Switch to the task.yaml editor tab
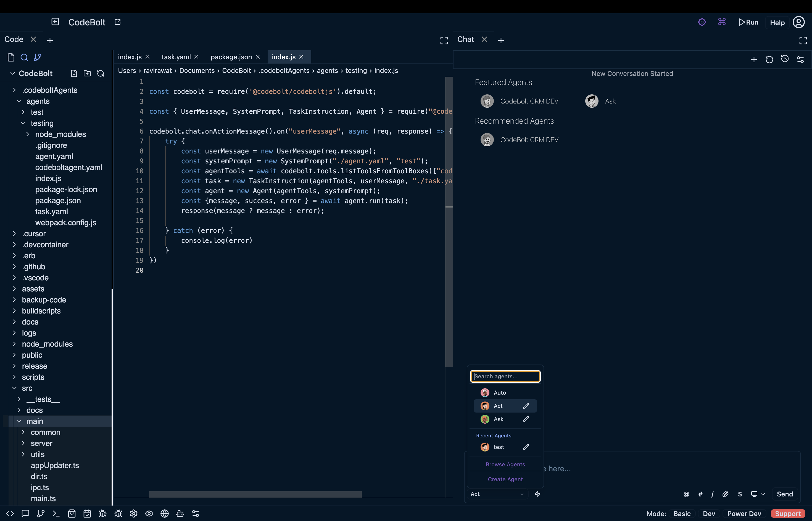Viewport: 812px width, 521px height. point(176,57)
